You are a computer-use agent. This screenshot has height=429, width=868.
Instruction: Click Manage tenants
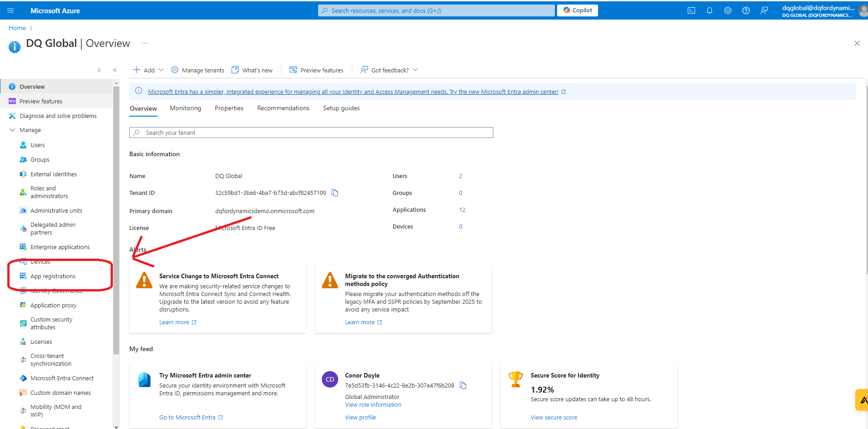tap(198, 70)
